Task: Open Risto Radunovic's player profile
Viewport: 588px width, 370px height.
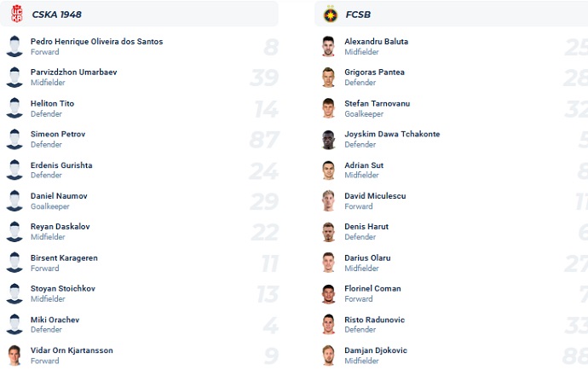Action: (x=374, y=320)
